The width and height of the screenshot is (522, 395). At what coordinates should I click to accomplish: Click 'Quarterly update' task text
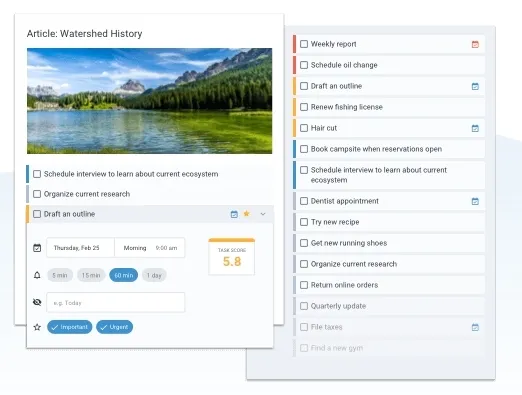[x=338, y=306]
